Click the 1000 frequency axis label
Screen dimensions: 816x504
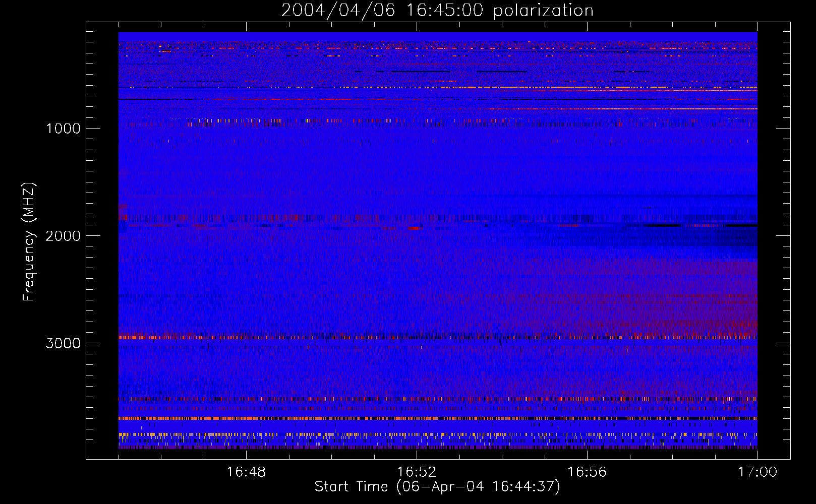coord(63,129)
